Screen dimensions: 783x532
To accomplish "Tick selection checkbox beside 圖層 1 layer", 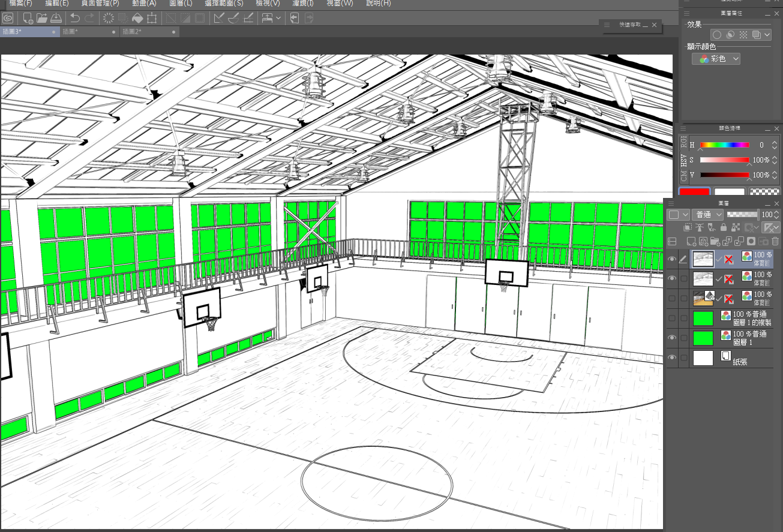I will [x=683, y=338].
